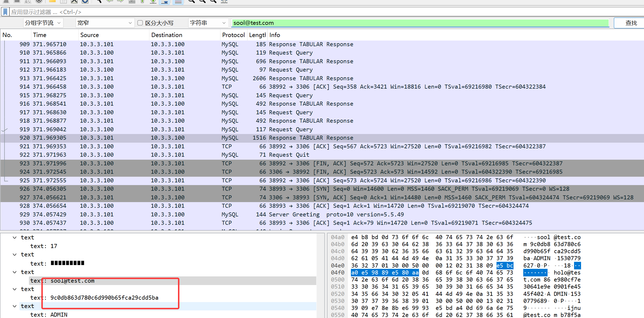This screenshot has width=644, height=318.
Task: Select packet 925 TCP ACK row
Action: [322, 180]
